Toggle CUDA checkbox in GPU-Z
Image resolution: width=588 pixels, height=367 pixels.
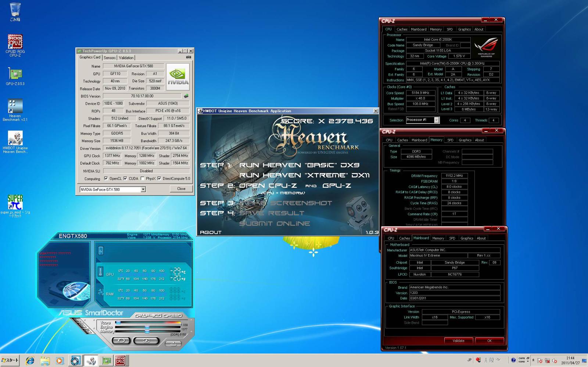(x=125, y=179)
